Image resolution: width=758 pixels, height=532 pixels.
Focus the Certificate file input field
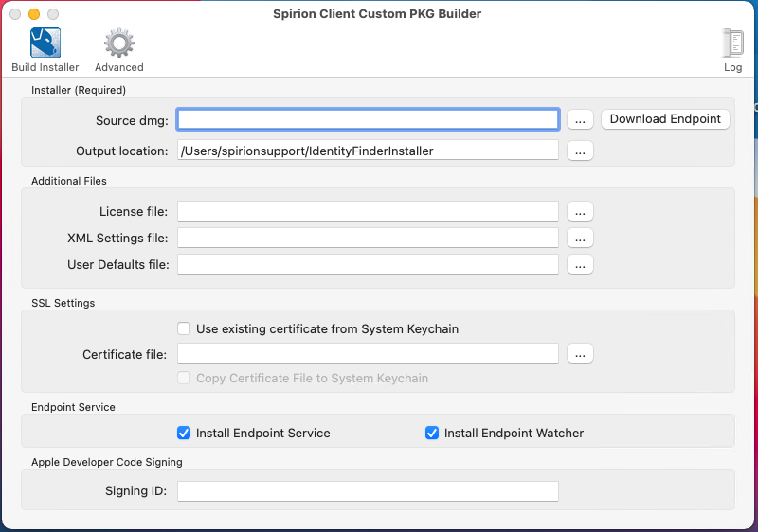tap(368, 353)
